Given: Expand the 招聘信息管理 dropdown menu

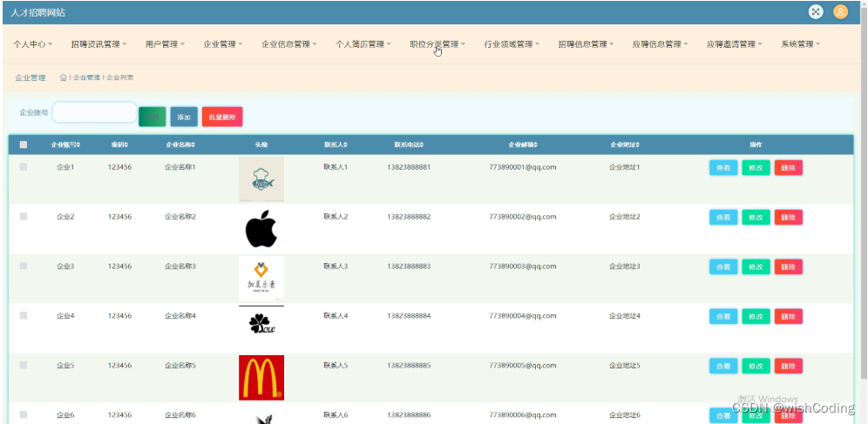Looking at the screenshot, I should pos(586,44).
